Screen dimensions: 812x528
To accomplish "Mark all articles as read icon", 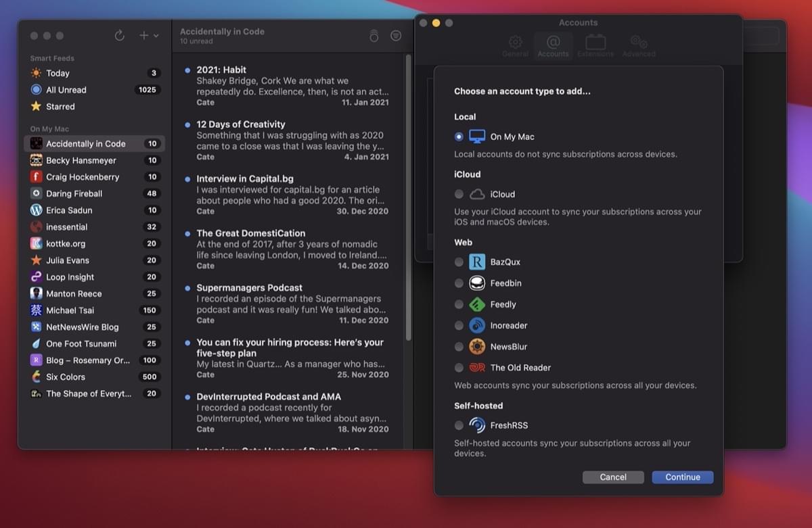I will click(x=374, y=35).
